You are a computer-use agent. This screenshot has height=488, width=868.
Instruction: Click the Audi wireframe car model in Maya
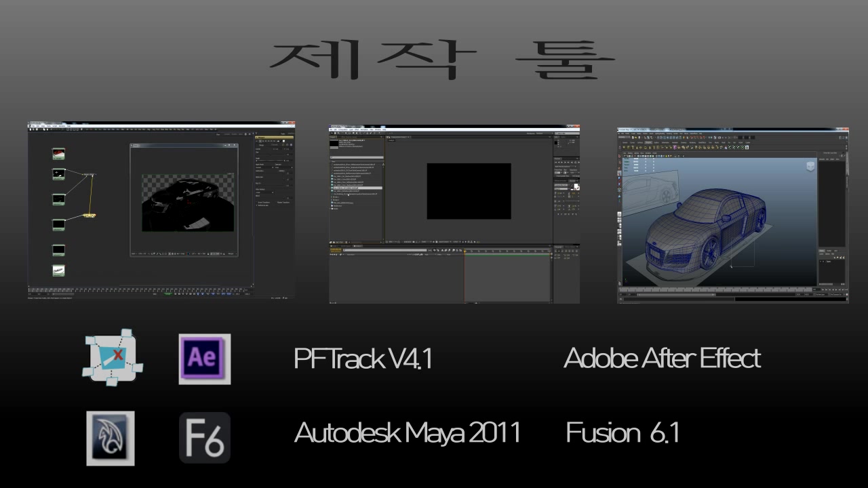coord(705,229)
